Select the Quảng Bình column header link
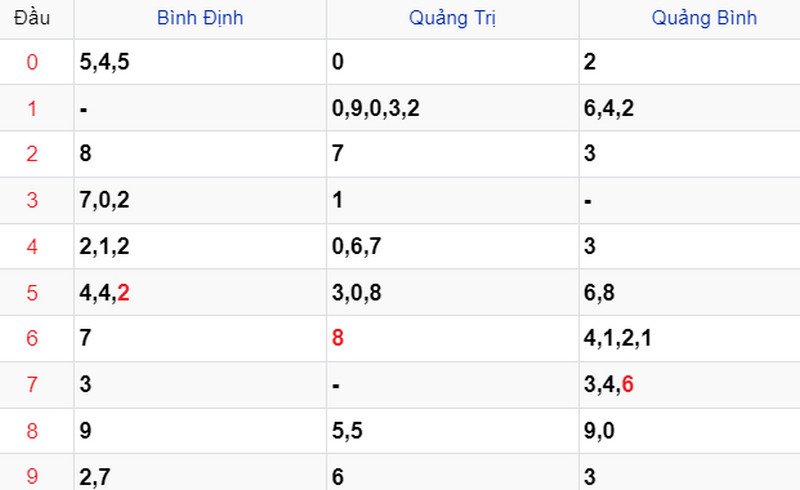This screenshot has height=490, width=800. tap(704, 18)
